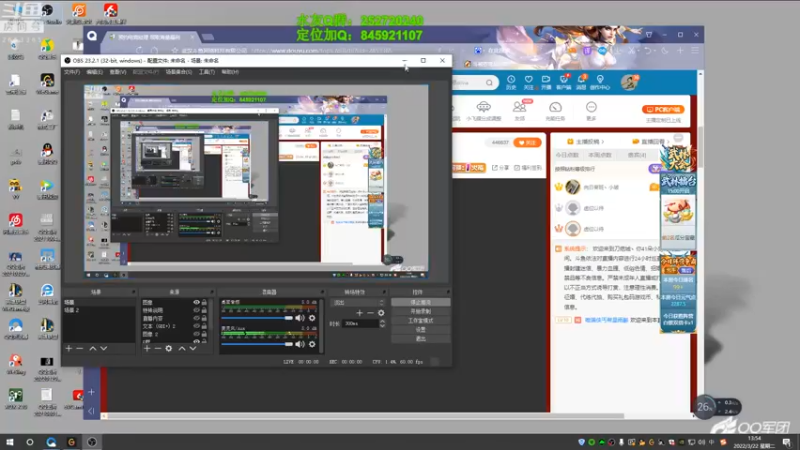
Task: Open OBS 工具(T) menu
Action: (207, 72)
